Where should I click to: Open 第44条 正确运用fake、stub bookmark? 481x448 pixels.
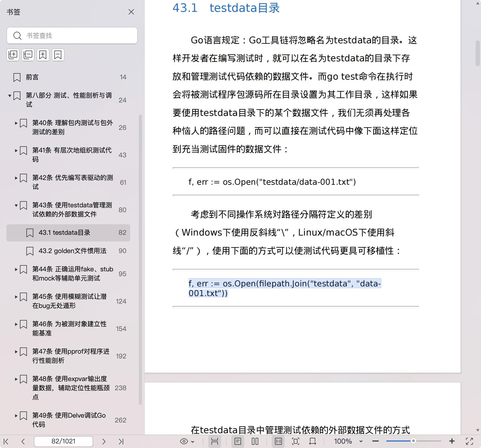pyautogui.click(x=73, y=274)
